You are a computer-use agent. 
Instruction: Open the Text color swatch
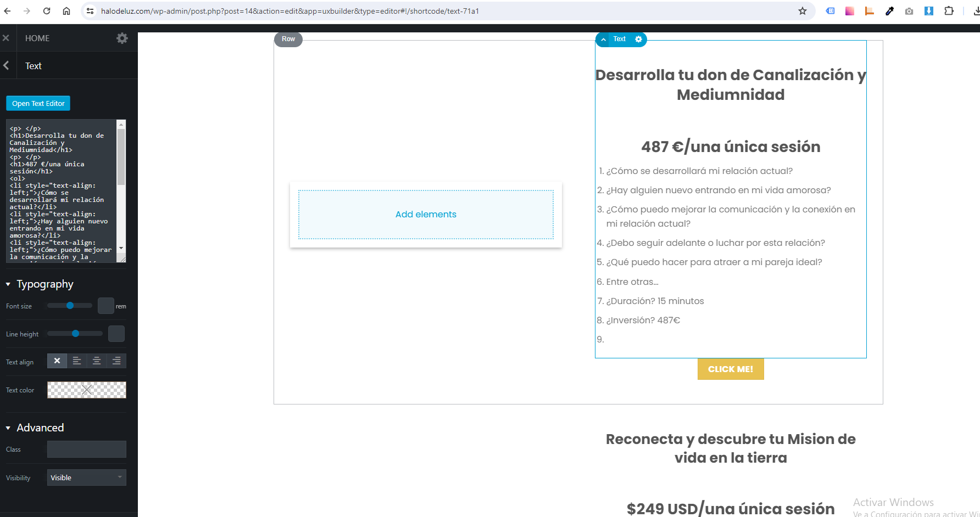(x=87, y=390)
